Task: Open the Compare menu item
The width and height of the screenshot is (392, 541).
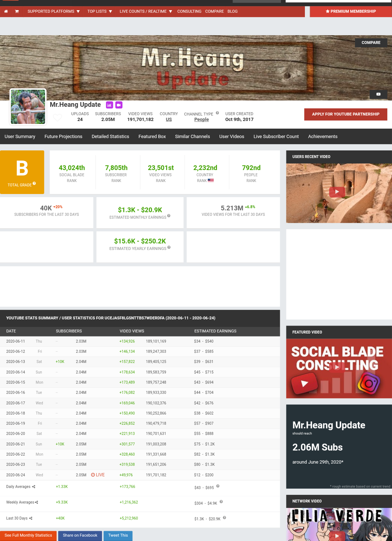Action: (x=215, y=12)
